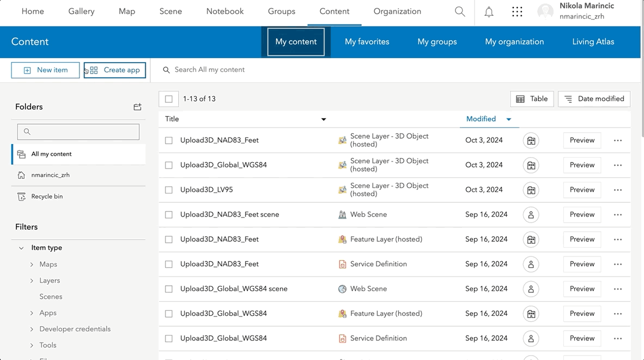Click the New item button

click(46, 70)
